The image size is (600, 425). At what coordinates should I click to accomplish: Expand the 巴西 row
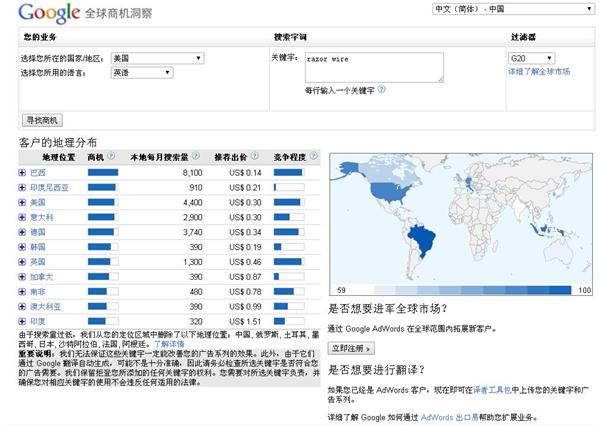[22, 173]
